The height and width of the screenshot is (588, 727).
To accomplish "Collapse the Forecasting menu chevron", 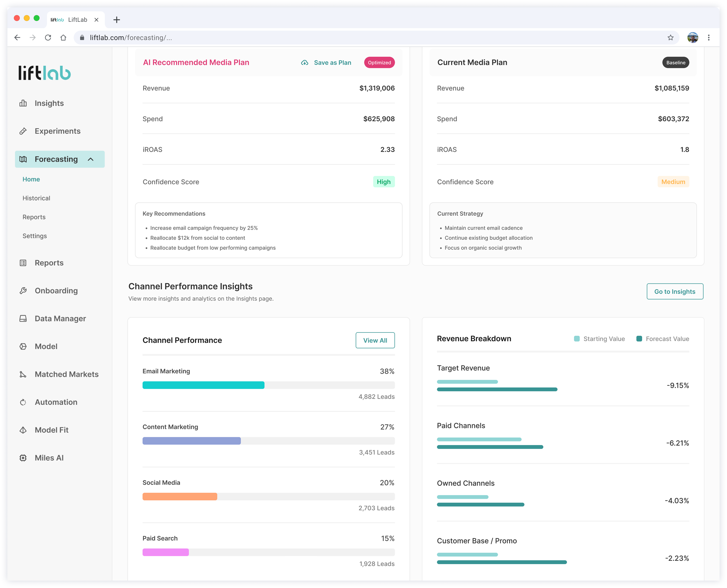I will (x=91, y=159).
